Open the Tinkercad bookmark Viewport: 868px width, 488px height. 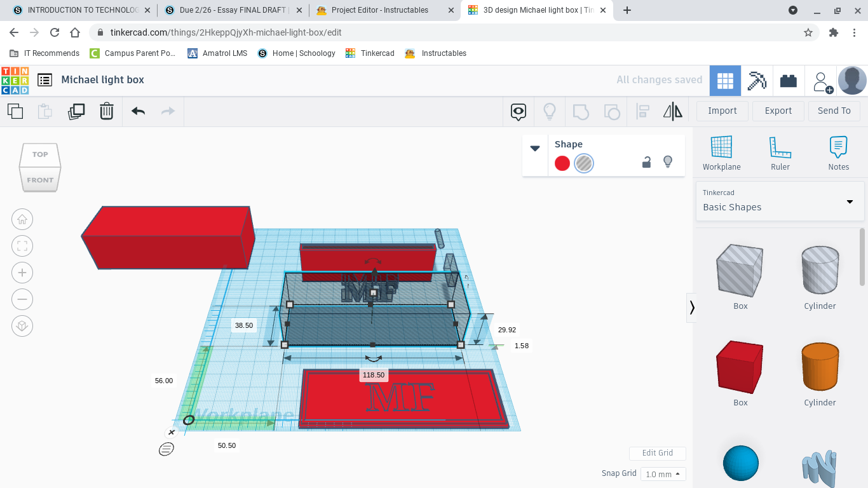pyautogui.click(x=370, y=53)
